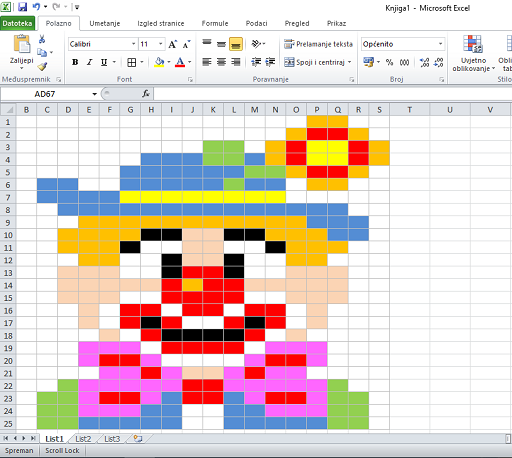Increase indent in the alignment group
Image resolution: width=512 pixels, height=458 pixels.
pyautogui.click(x=270, y=62)
